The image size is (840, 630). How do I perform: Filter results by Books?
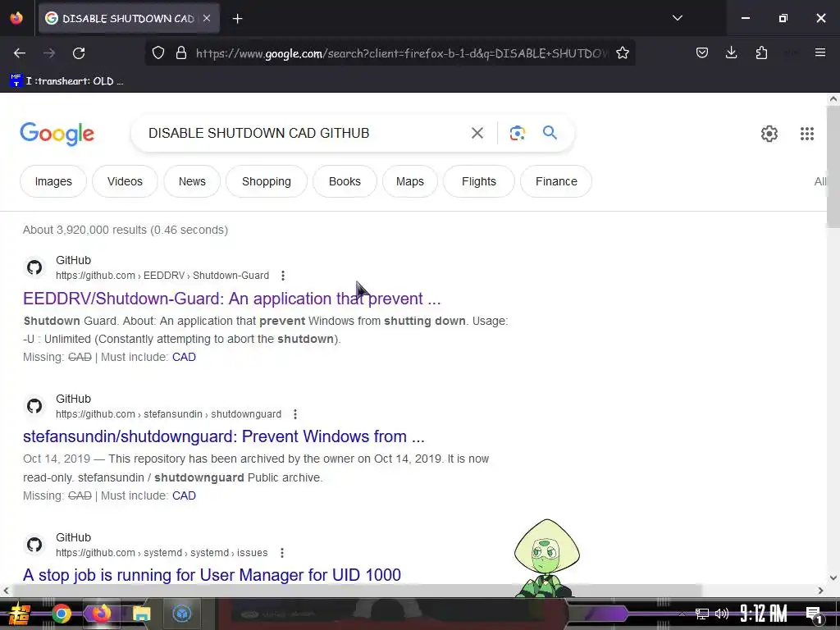345,181
